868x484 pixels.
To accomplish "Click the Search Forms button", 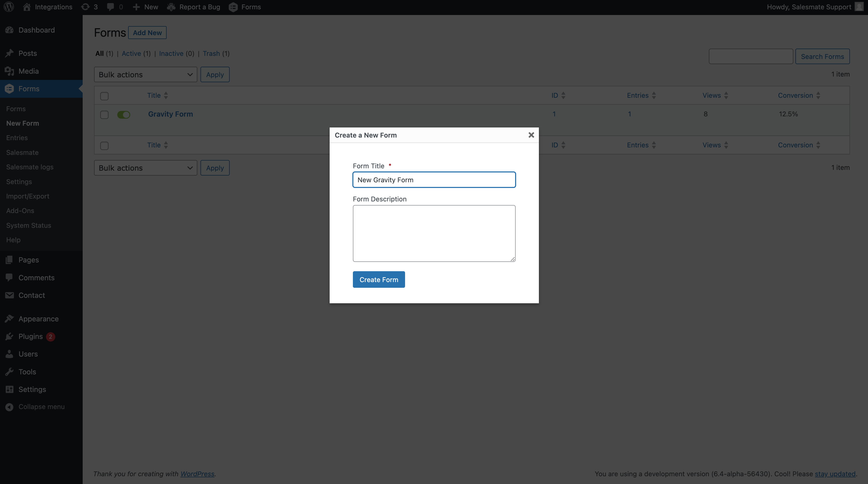I will 822,56.
